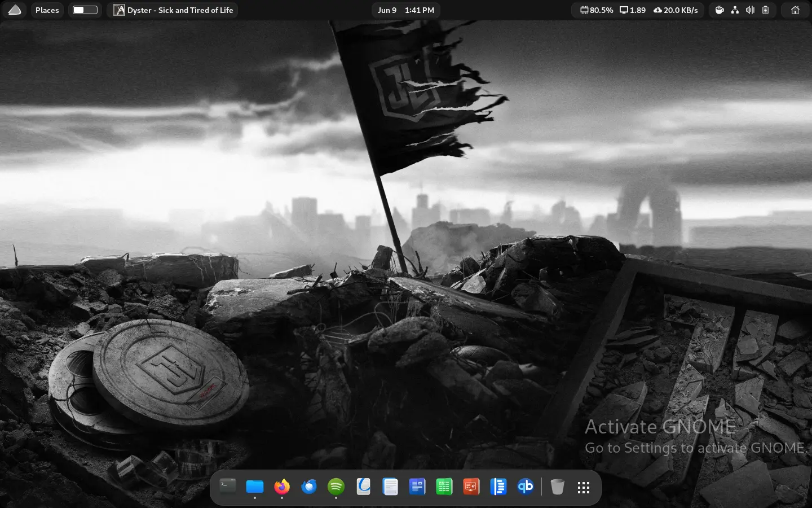Click the network speed 20.0 KB/s indicator
The height and width of the screenshot is (508, 812).
click(x=676, y=10)
